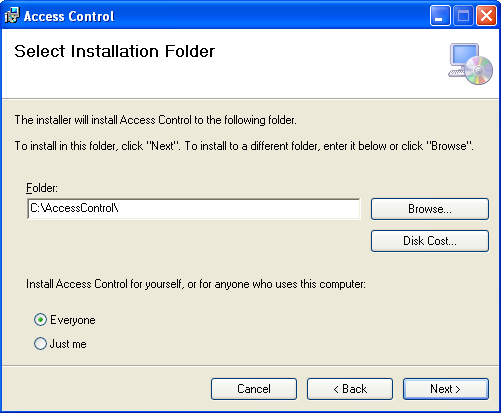Click into the Folder path text box
Viewport: 501px width, 413px height.
click(194, 209)
